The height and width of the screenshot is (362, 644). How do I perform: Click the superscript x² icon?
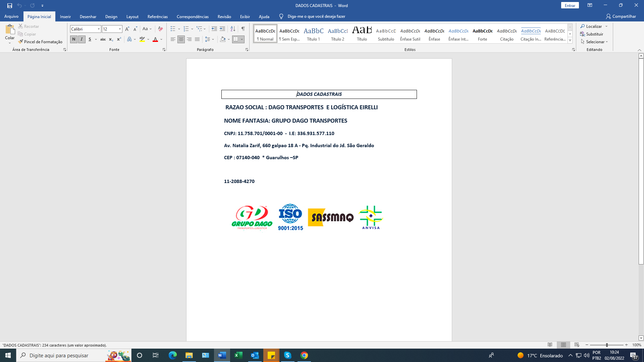coord(119,40)
